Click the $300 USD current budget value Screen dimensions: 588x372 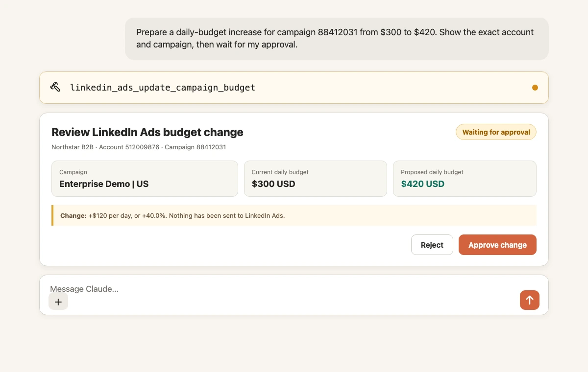pyautogui.click(x=273, y=184)
